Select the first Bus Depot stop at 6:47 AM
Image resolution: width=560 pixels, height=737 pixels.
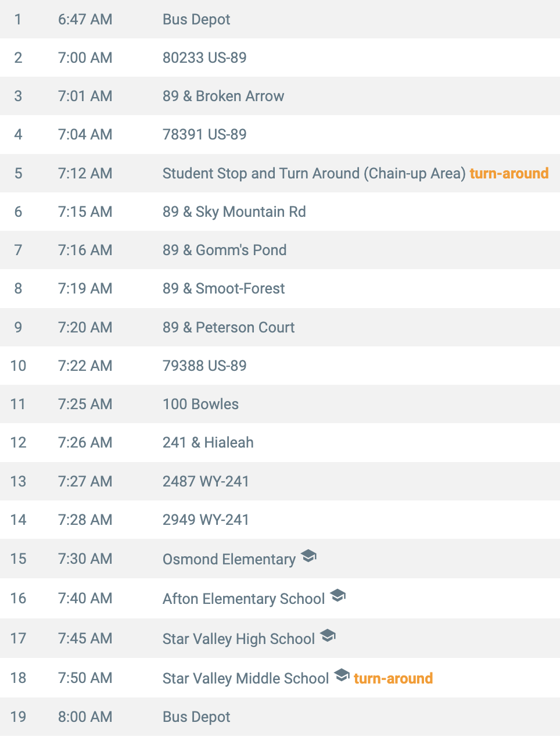pos(280,19)
